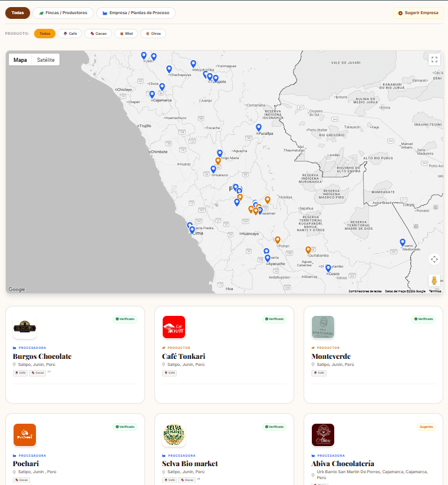Click the blue map pin at Huánuco
Viewport: 448px width, 485px height.
pyautogui.click(x=213, y=170)
